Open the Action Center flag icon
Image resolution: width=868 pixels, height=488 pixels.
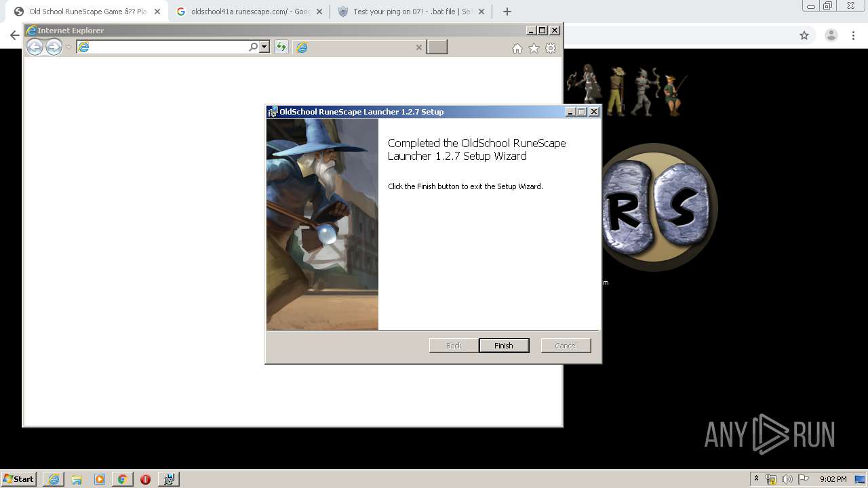click(803, 479)
